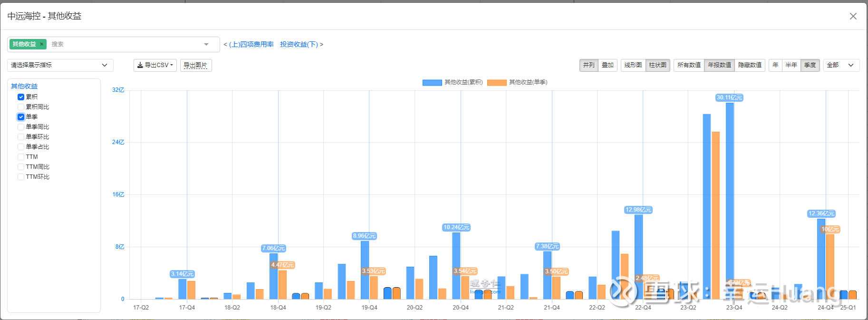Close the 中远海控 - 其他收益 dialog

(853, 16)
